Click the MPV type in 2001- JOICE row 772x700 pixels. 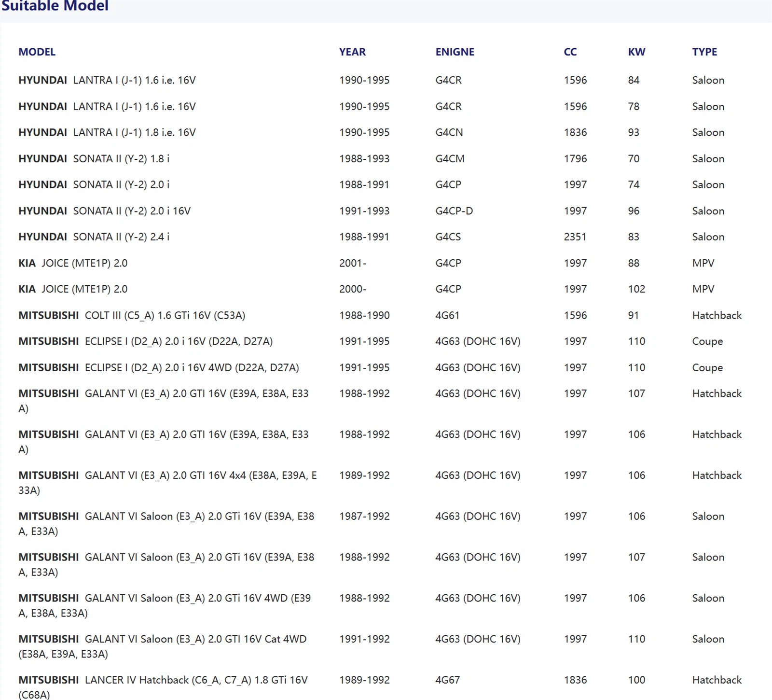[703, 263]
